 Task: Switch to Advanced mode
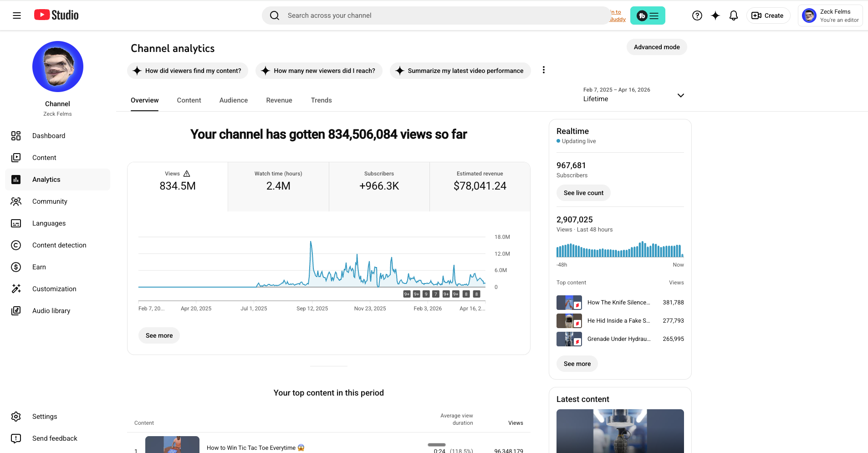[x=657, y=46]
